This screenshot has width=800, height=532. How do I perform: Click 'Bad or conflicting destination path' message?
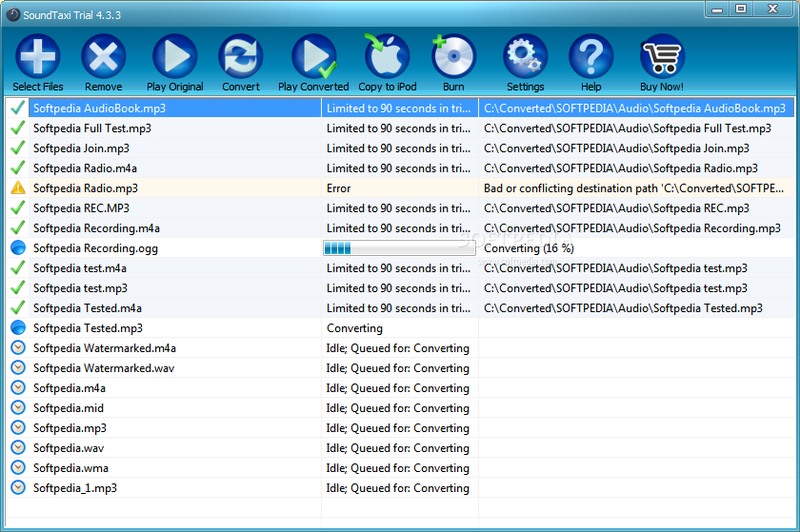pyautogui.click(x=633, y=188)
